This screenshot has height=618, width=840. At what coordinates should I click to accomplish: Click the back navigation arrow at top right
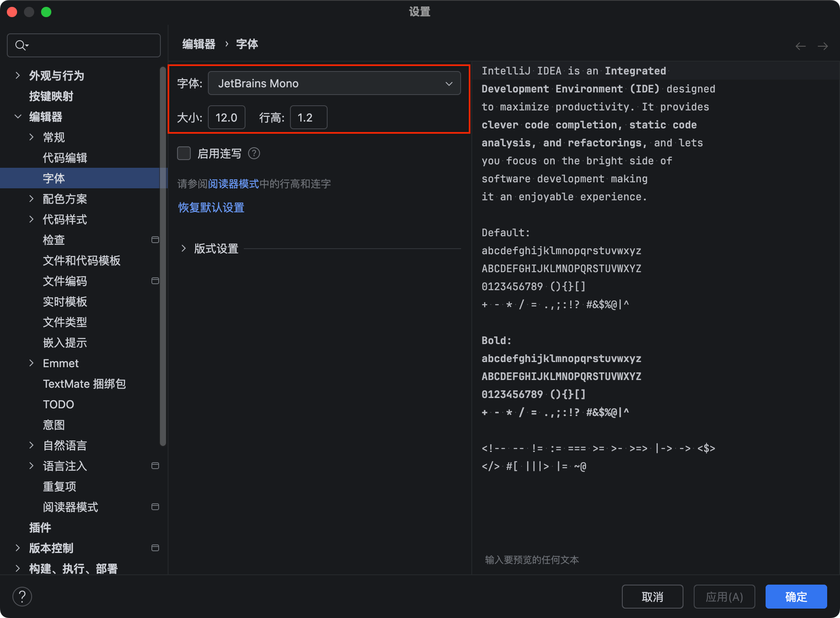(800, 46)
